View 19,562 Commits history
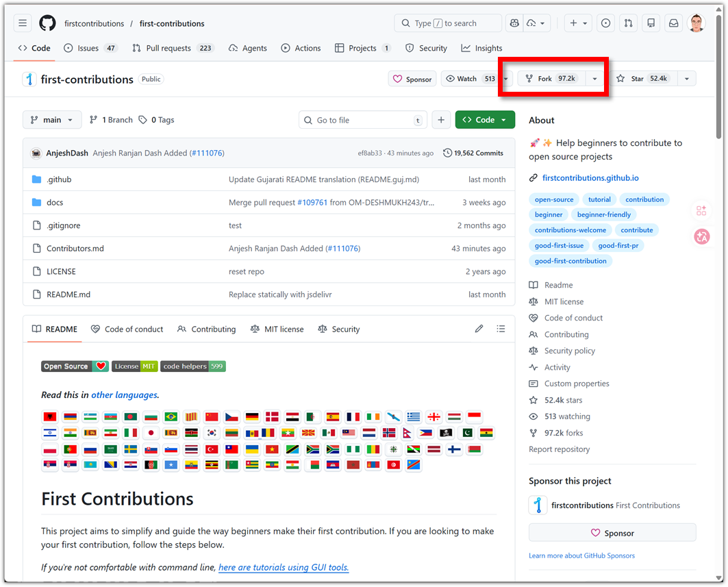Viewport: 728px width, 587px height. tap(473, 153)
